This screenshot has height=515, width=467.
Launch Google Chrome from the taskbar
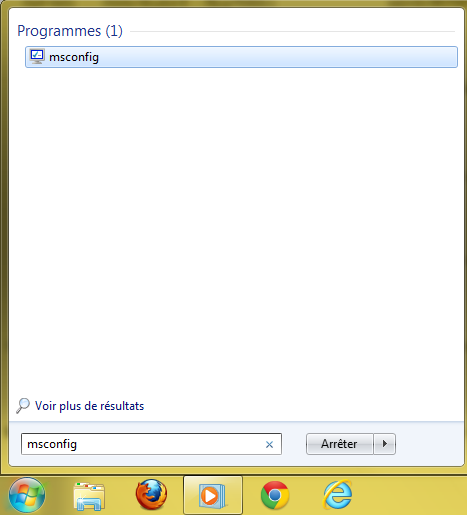275,495
